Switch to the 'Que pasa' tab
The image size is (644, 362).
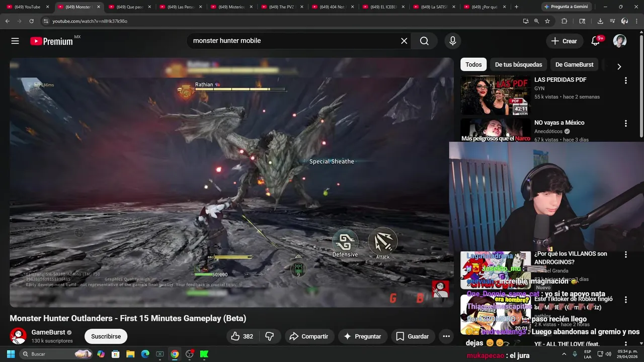point(129,7)
